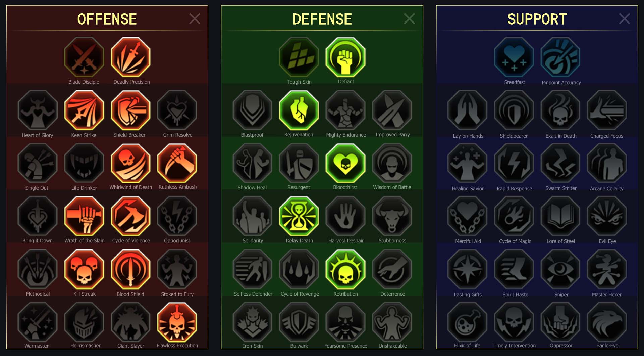
Task: Select the Deadly Precision mastery icon
Action: click(130, 57)
